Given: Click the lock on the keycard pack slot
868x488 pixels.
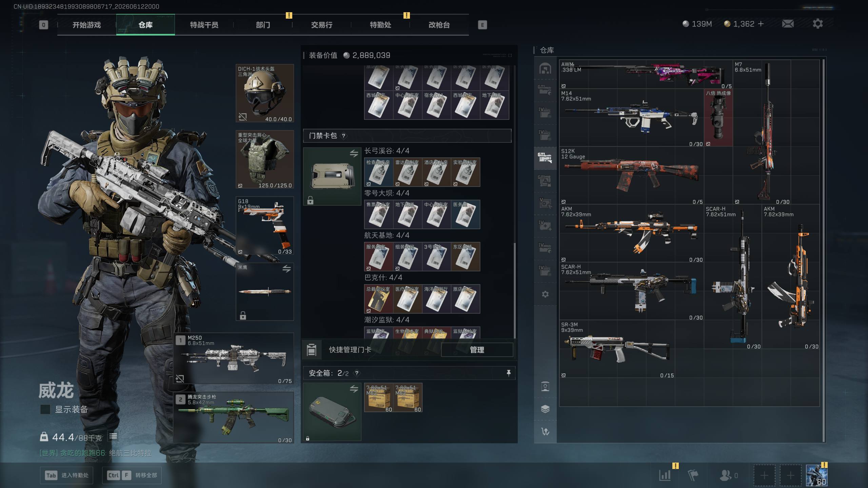Looking at the screenshot, I should pos(310,200).
